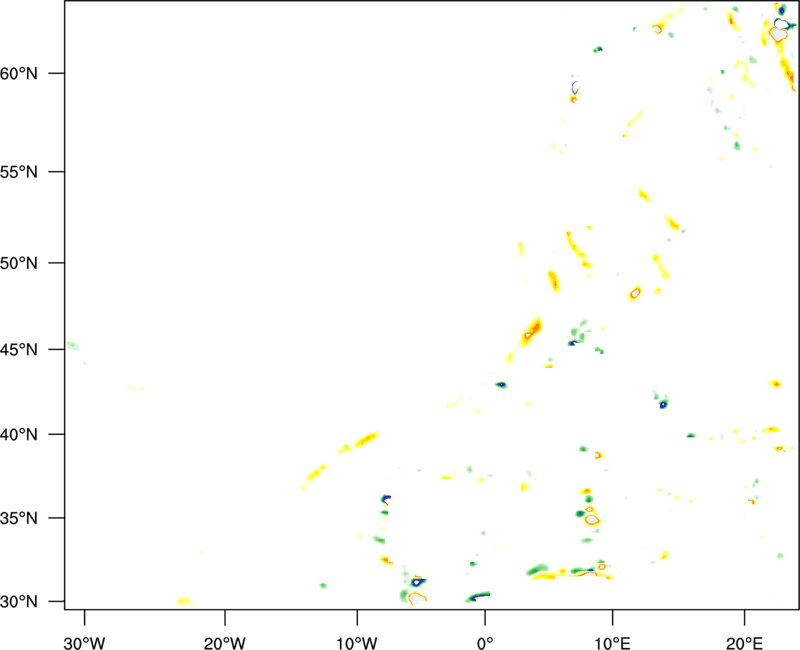Image resolution: width=800 pixels, height=650 pixels.
Task: Click the 45°N latitude label
Action: [18, 349]
